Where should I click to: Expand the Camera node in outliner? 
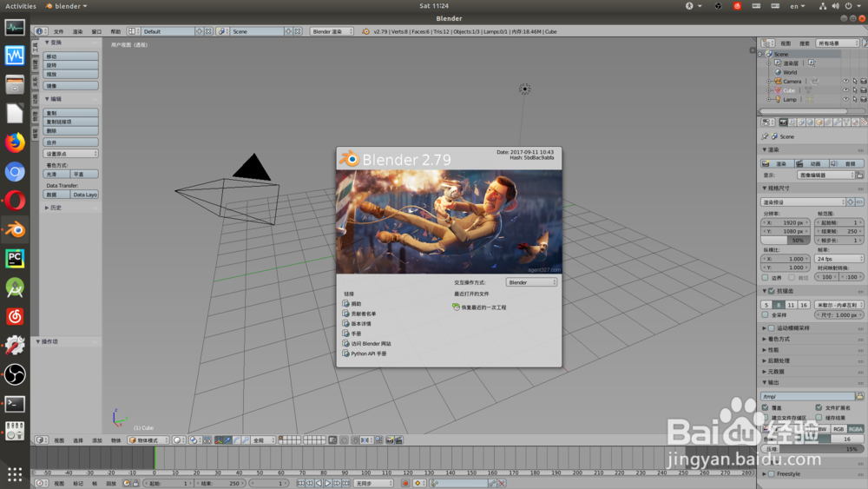coord(768,82)
